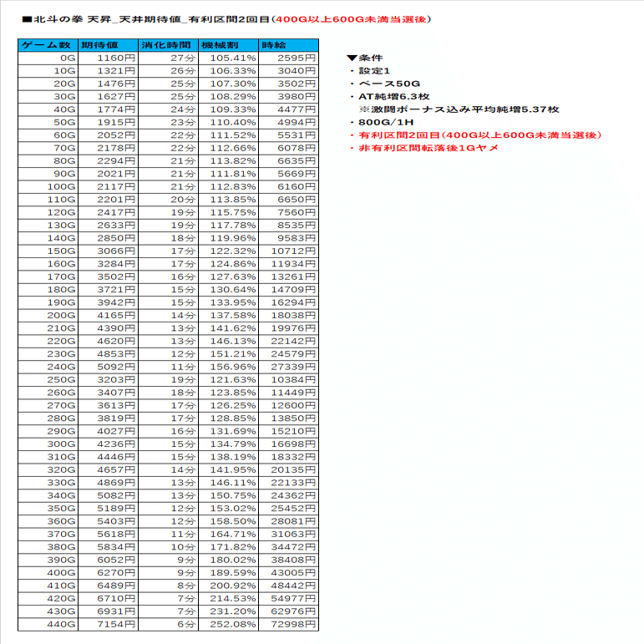Select the 1160円 expected value cell

[x=108, y=58]
